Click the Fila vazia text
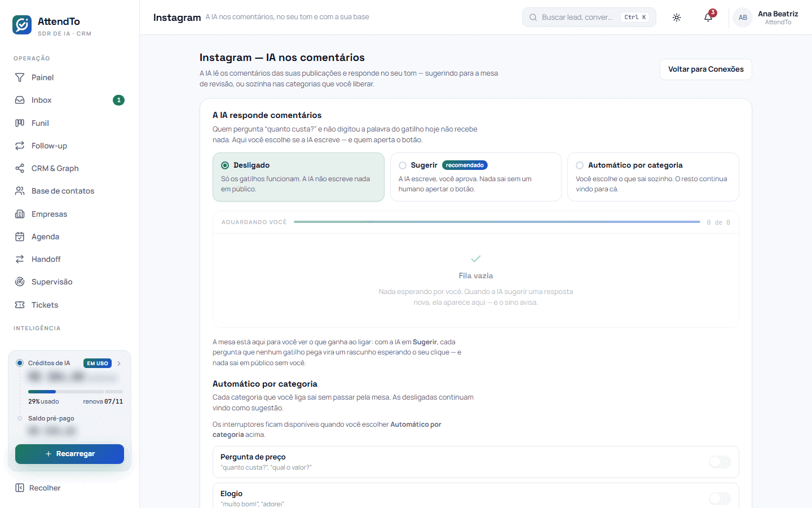This screenshot has width=812, height=508. (x=476, y=275)
